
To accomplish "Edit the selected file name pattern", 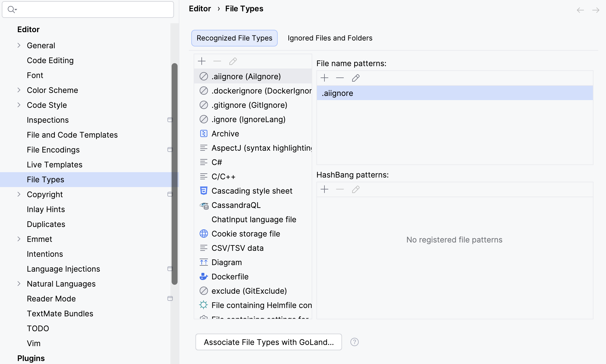I will coord(355,78).
